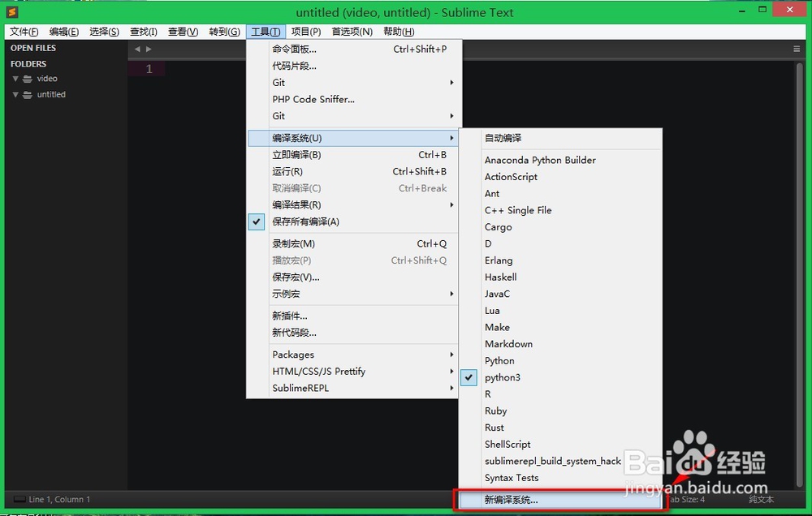The image size is (812, 516).
Task: Open the 帮助(H) menu
Action: coord(399,32)
